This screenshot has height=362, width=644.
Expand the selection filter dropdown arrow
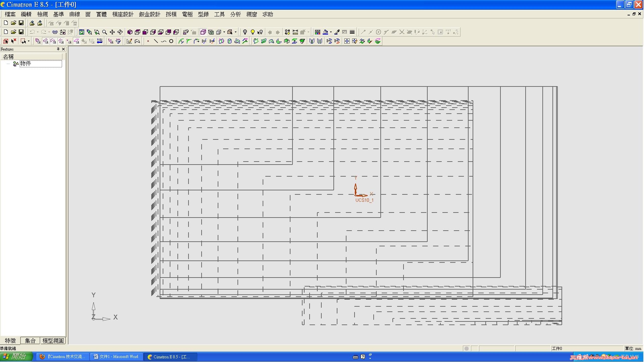tap(29, 41)
